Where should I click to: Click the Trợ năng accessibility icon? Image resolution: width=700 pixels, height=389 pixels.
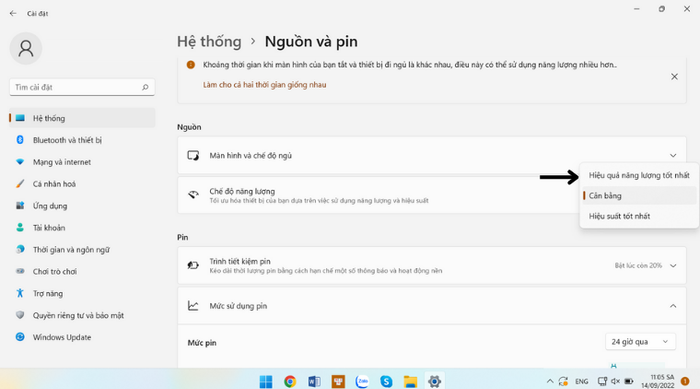[x=20, y=293]
